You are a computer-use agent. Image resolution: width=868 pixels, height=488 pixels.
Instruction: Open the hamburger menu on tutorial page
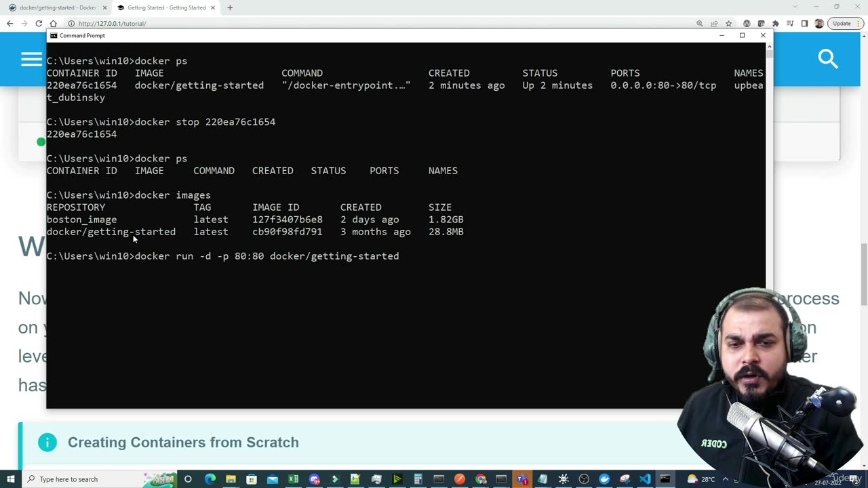31,60
